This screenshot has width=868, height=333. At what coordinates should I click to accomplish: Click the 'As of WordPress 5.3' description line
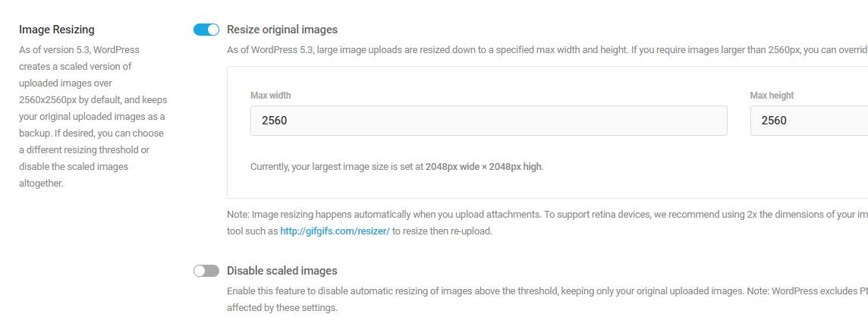(x=548, y=50)
